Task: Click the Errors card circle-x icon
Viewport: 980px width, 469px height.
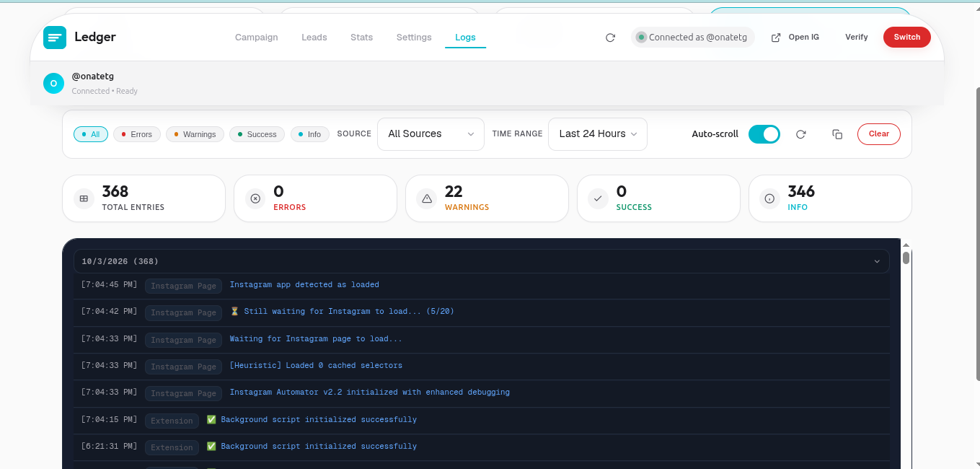Action: [255, 198]
